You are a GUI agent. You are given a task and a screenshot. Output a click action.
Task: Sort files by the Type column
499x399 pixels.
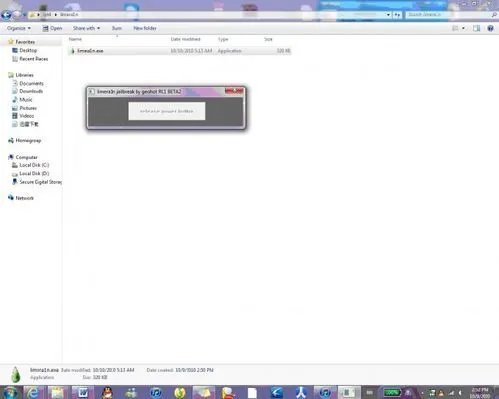(223, 39)
